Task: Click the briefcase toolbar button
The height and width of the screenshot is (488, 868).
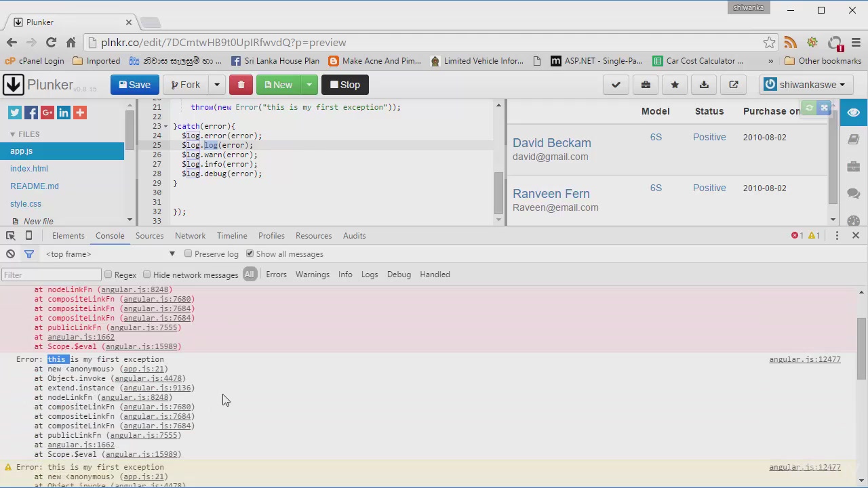Action: pos(646,85)
